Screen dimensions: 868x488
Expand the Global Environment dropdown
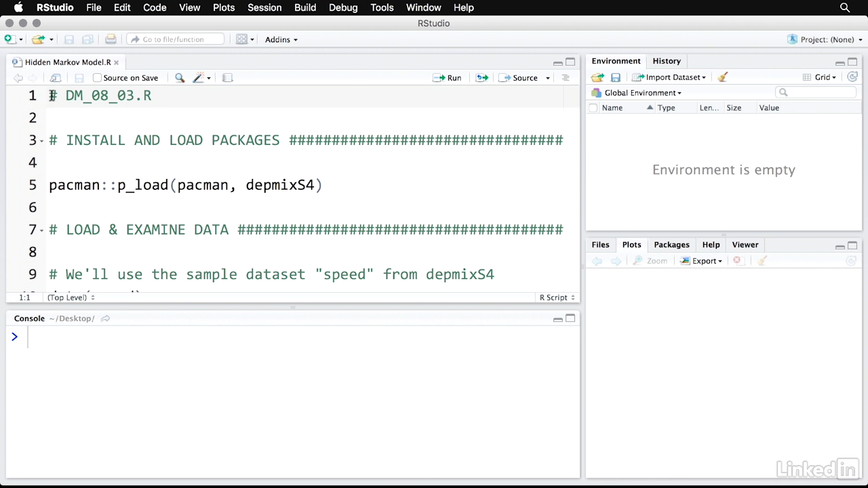[x=642, y=93]
